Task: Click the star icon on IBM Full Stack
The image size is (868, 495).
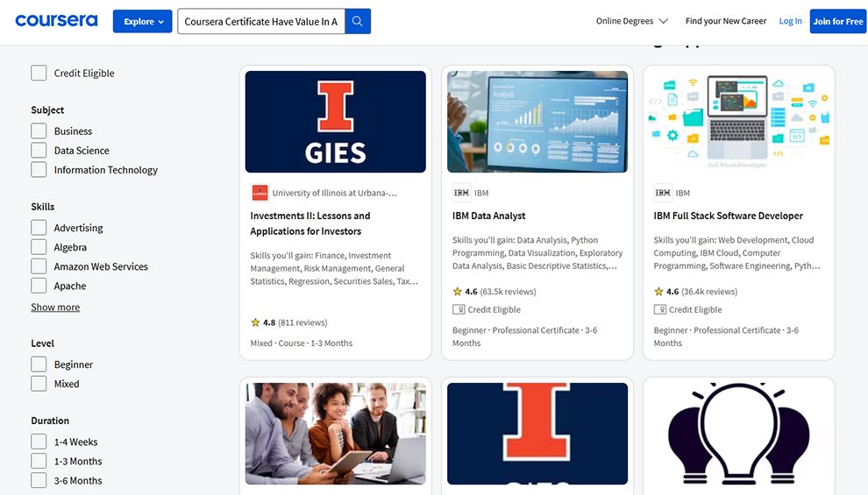Action: (x=658, y=292)
